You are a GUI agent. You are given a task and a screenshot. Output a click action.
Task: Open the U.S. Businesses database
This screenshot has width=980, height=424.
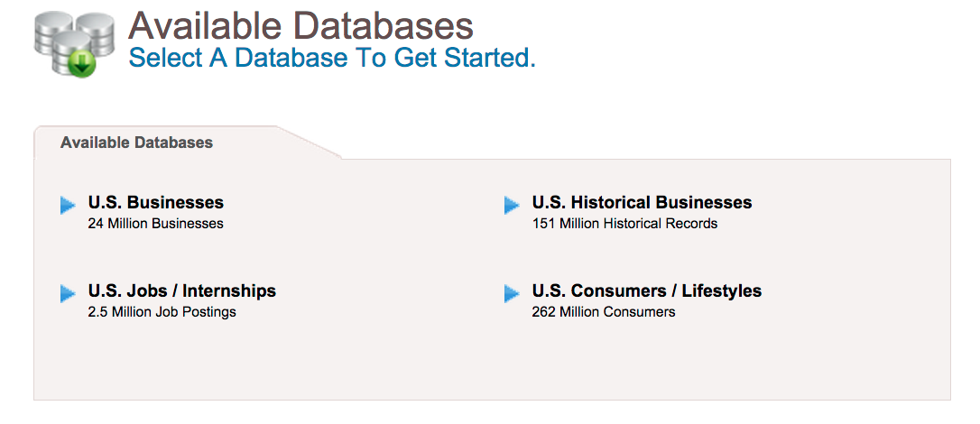coord(155,202)
